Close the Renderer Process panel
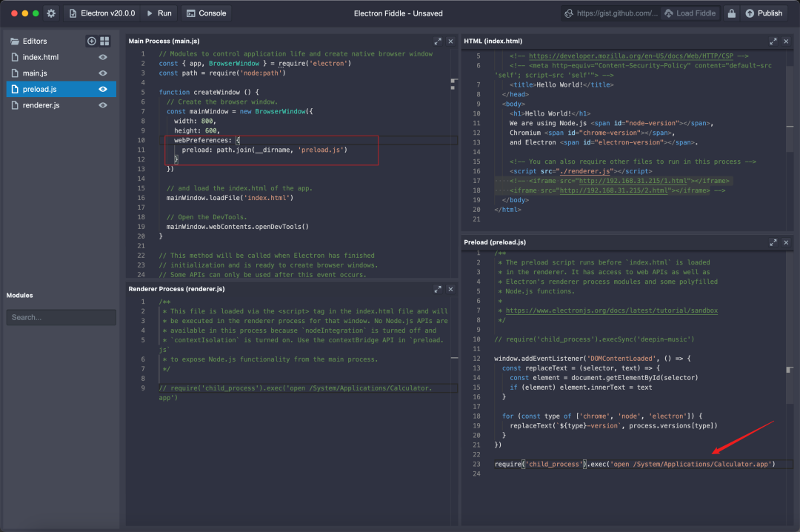 coord(450,289)
